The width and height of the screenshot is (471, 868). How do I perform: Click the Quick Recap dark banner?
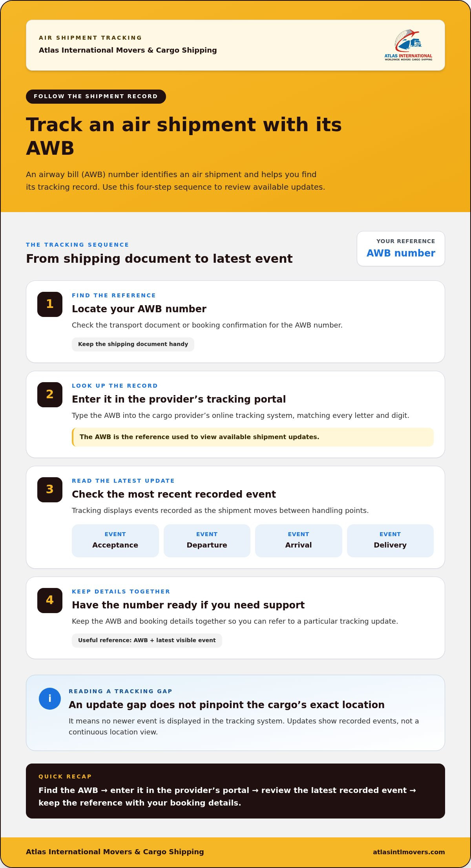pos(235,791)
